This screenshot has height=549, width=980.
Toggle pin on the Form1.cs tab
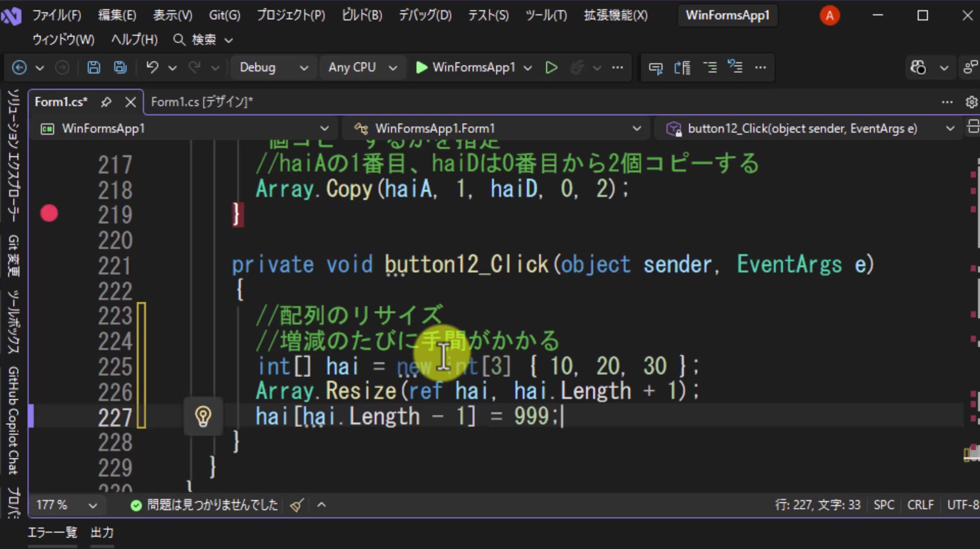pyautogui.click(x=106, y=102)
